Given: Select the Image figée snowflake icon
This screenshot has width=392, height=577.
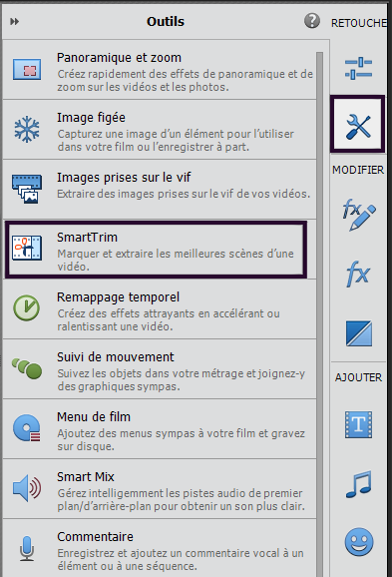Looking at the screenshot, I should click(x=27, y=129).
